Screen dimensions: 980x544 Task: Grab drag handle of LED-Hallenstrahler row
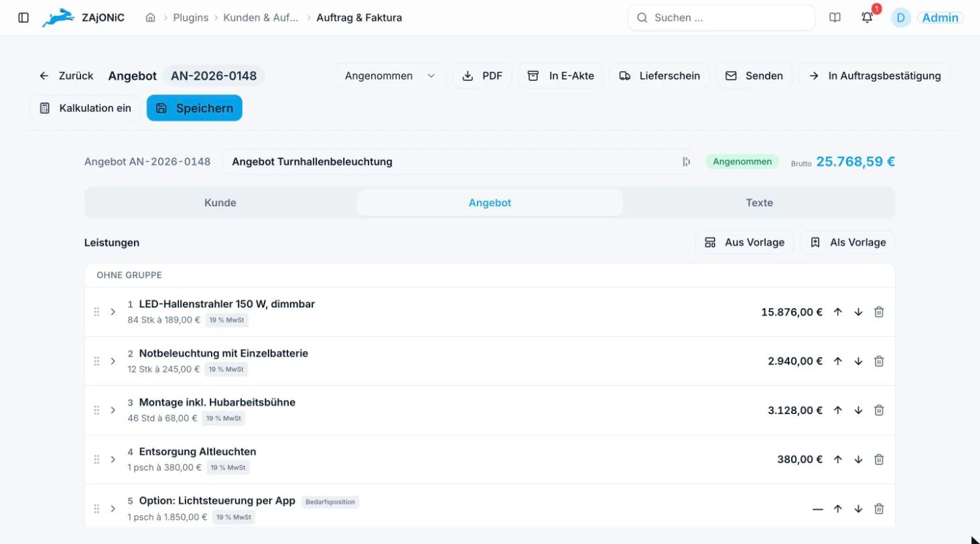point(96,312)
